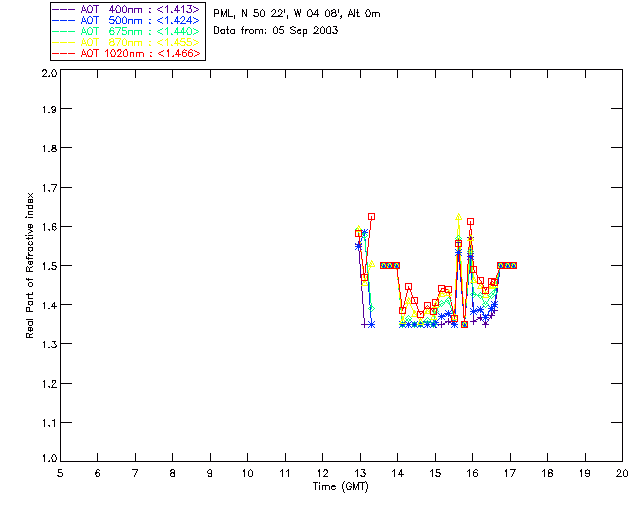The height and width of the screenshot is (512, 640).
Task: Click the purple dashed line sample for AOT 400nm
Action: click(64, 9)
